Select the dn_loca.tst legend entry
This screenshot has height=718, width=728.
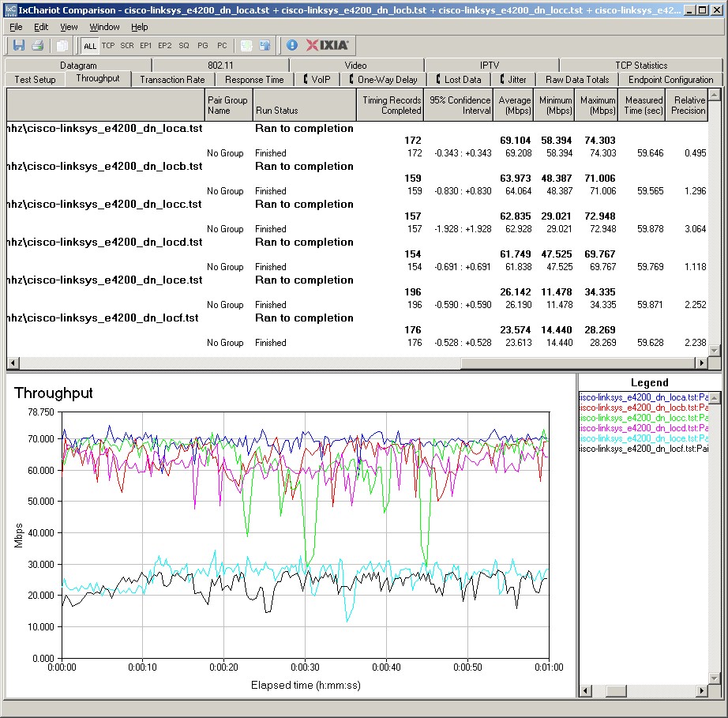(644, 397)
